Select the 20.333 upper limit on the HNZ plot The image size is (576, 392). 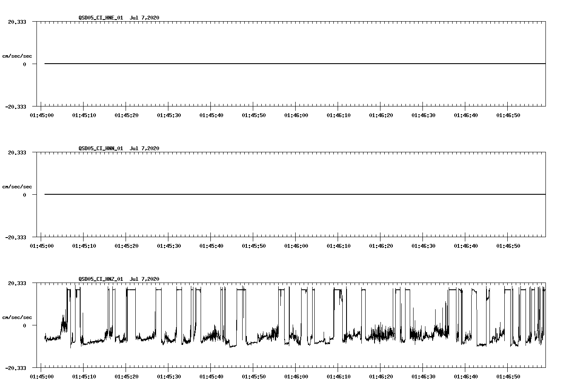pos(17,283)
